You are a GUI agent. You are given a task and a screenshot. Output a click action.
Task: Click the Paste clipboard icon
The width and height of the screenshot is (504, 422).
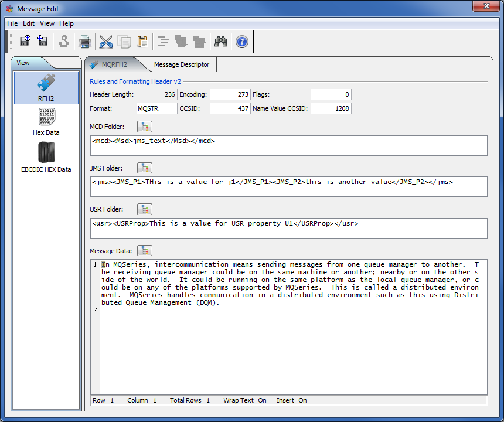pyautogui.click(x=142, y=42)
